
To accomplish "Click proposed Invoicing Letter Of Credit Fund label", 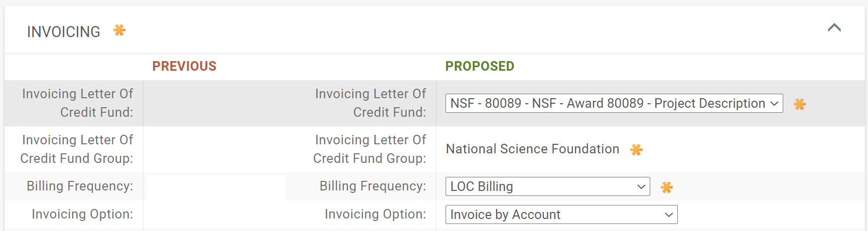I will [x=370, y=103].
